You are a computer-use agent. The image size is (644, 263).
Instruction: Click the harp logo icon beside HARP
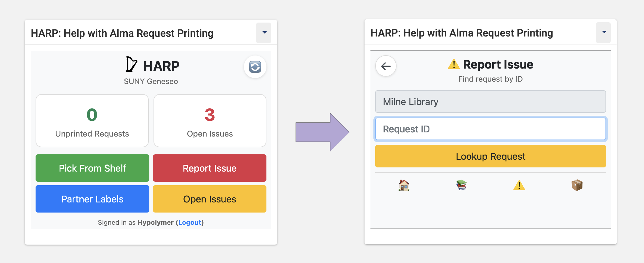coord(132,64)
